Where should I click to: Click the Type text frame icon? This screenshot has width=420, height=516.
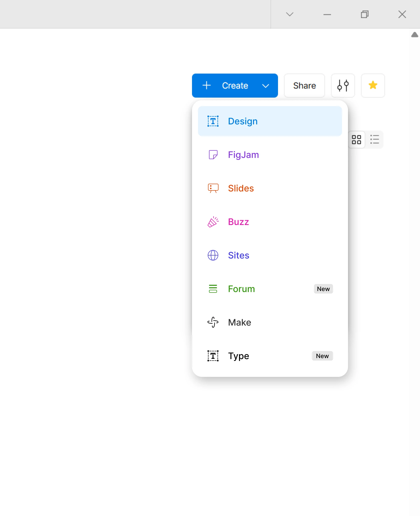[x=213, y=356]
